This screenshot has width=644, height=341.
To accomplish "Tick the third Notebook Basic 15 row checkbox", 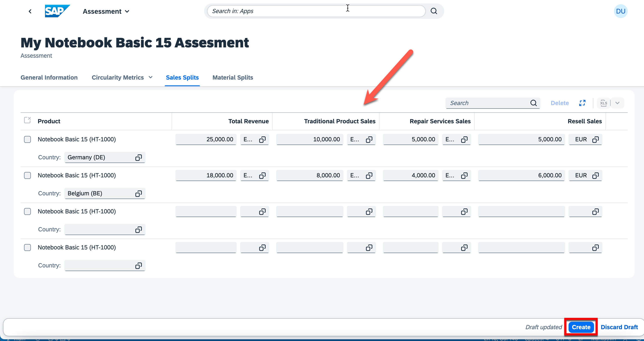I will [x=27, y=211].
